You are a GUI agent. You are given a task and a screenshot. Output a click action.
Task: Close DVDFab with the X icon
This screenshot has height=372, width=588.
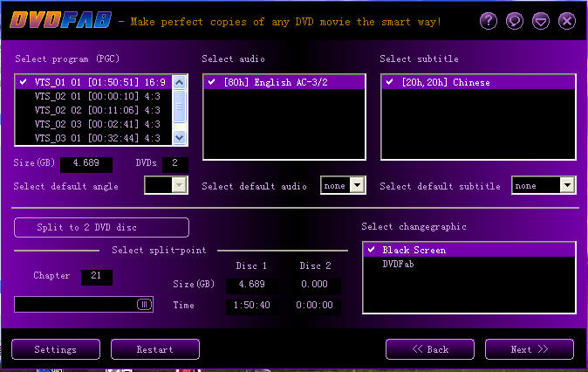coord(566,21)
